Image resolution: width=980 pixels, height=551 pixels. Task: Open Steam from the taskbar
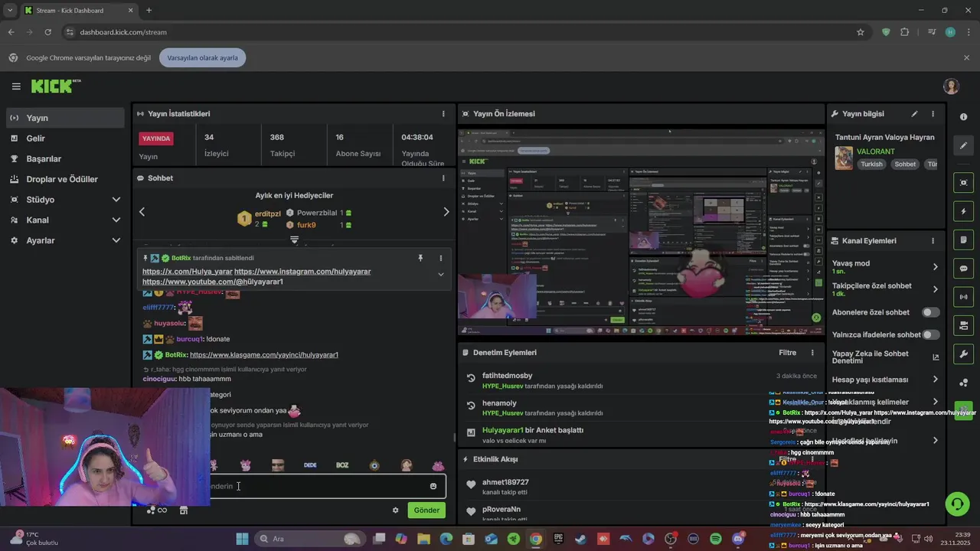[x=581, y=539]
